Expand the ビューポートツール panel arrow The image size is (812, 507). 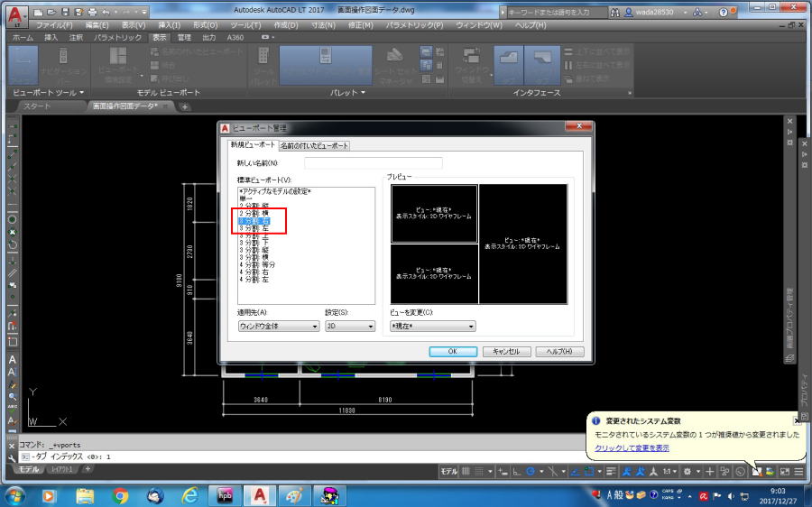82,93
